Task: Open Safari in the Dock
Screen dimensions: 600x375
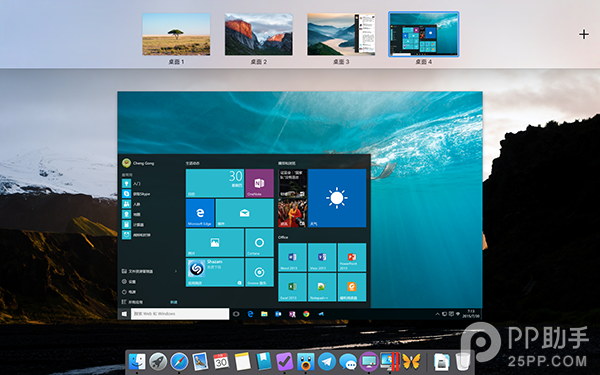Action: [179, 361]
